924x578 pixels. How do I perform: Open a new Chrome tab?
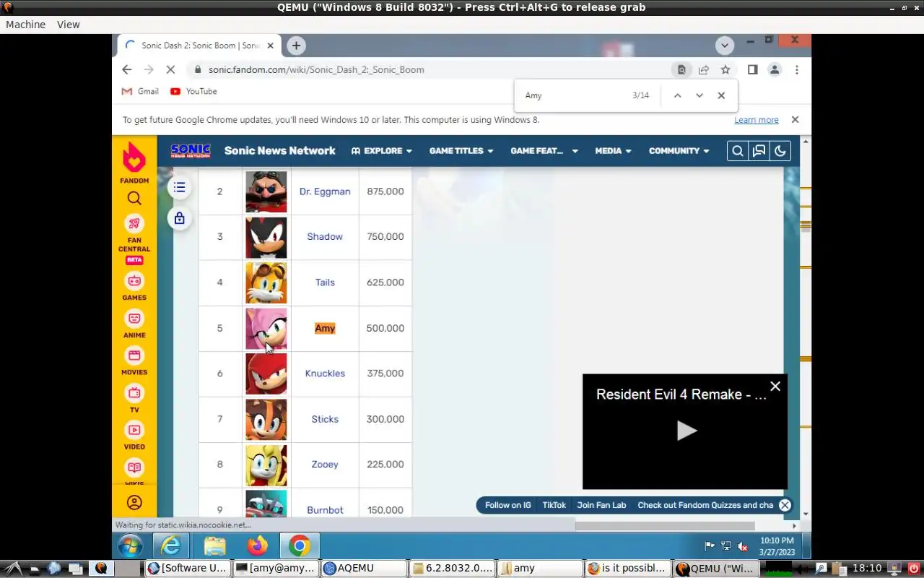click(296, 46)
